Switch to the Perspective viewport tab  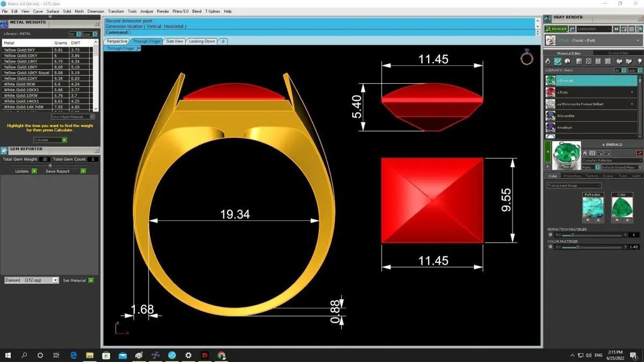(x=117, y=41)
